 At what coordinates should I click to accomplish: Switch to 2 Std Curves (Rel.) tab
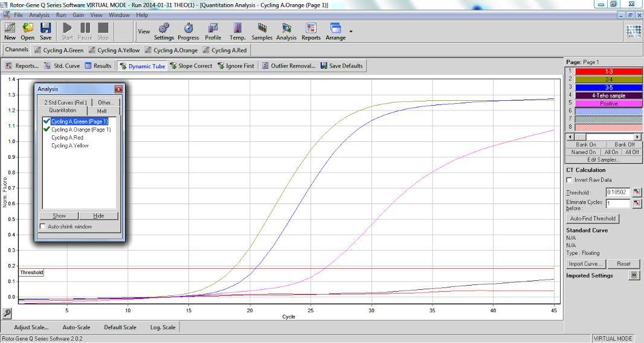65,102
